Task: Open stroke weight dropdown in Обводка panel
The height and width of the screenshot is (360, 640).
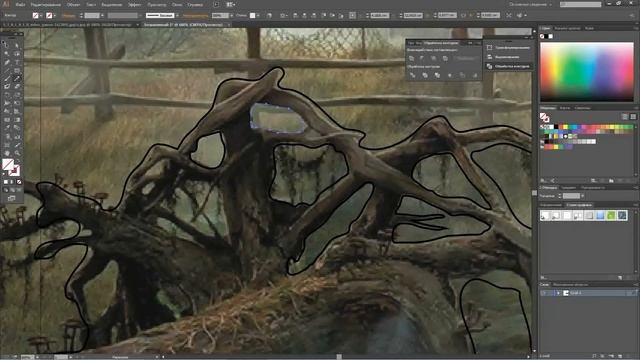Action: 582,196
